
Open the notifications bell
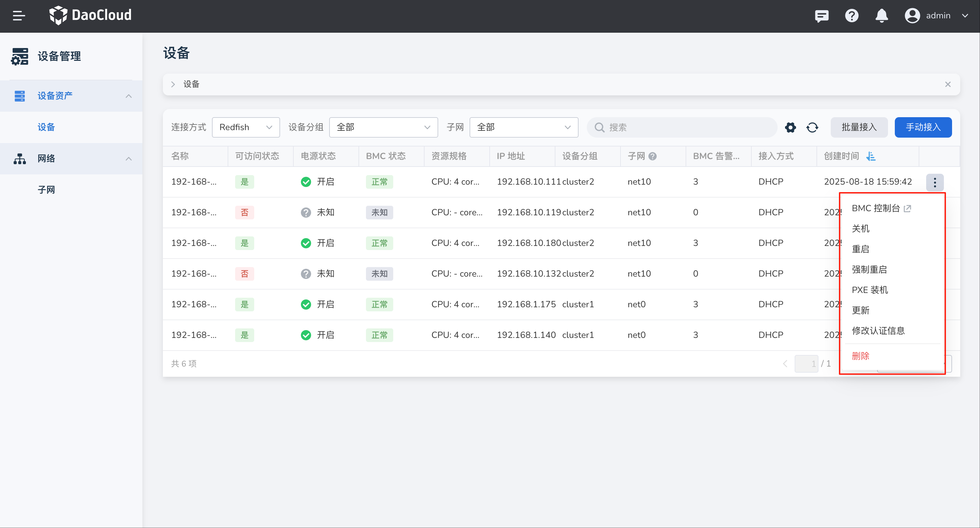[881, 16]
